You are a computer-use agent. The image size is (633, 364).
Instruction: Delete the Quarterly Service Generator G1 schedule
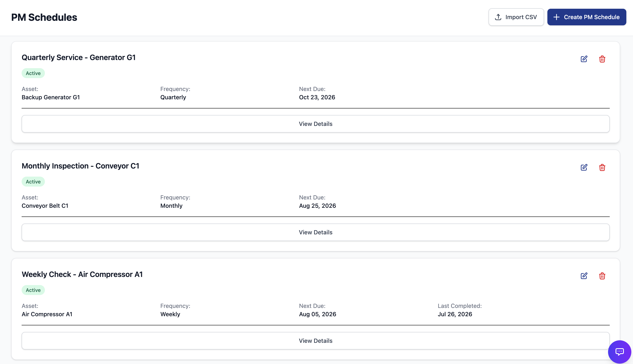point(602,59)
